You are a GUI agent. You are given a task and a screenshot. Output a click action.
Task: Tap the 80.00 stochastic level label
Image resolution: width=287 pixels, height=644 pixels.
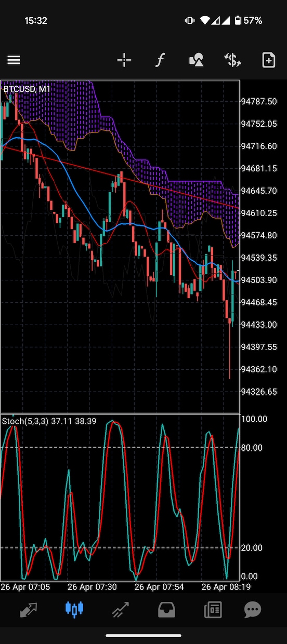click(x=254, y=448)
